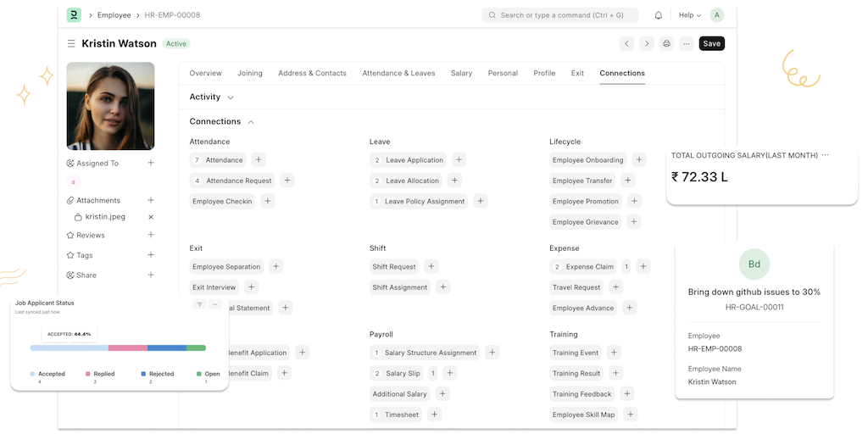Expand the Activity section

[212, 97]
